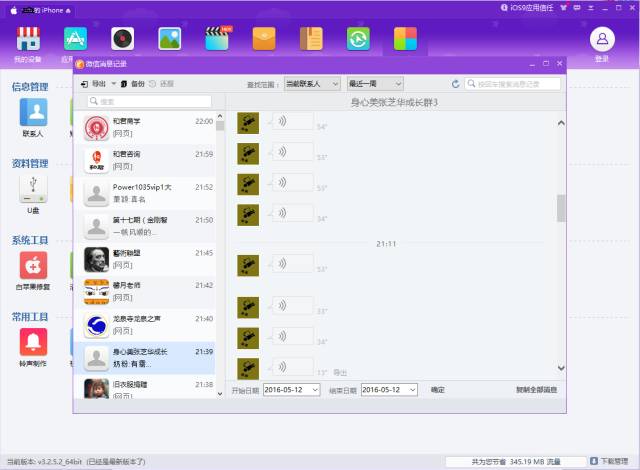
Task: Click the 登录 user avatar icon
Action: 602,39
